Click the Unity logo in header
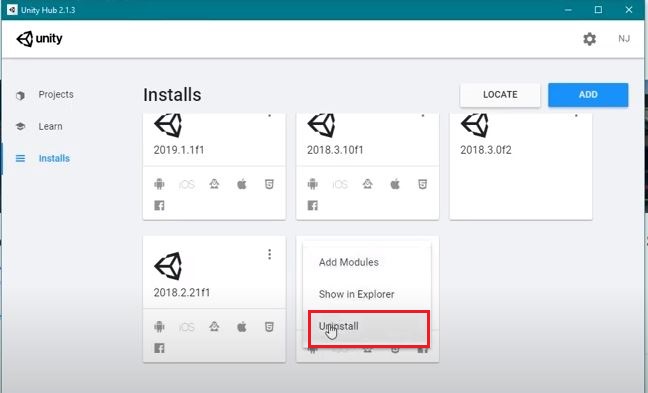 point(39,39)
